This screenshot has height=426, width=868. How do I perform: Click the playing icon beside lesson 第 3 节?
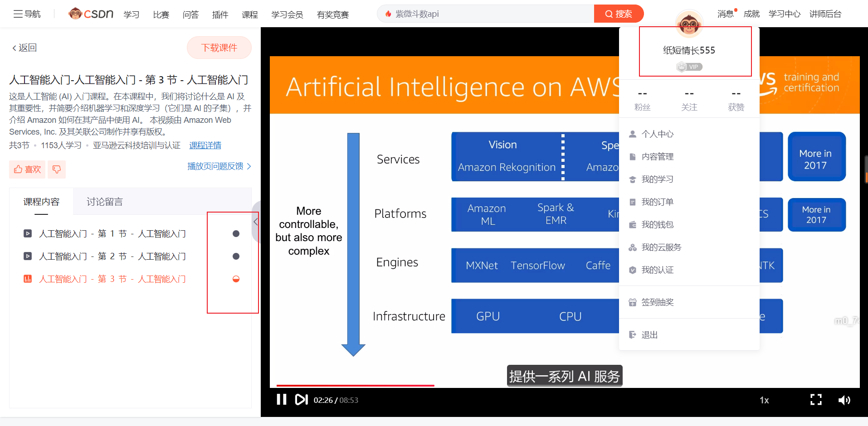click(x=28, y=279)
